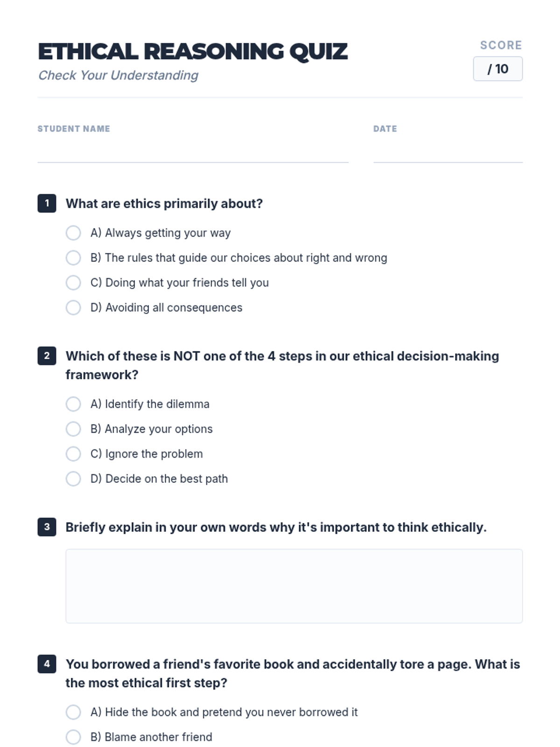
Task: Choose option B about rules guiding choices
Action: click(73, 258)
